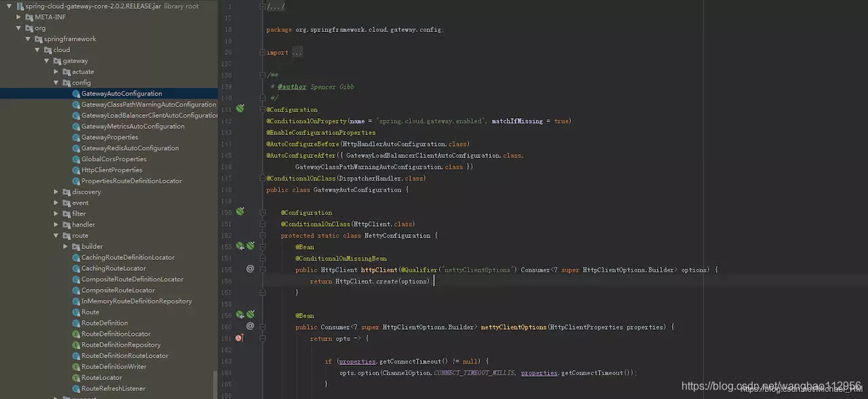The image size is (868, 399).
Task: Click the class icon beside GatewayClassPathWarningAutoConfiguration
Action: (x=76, y=104)
